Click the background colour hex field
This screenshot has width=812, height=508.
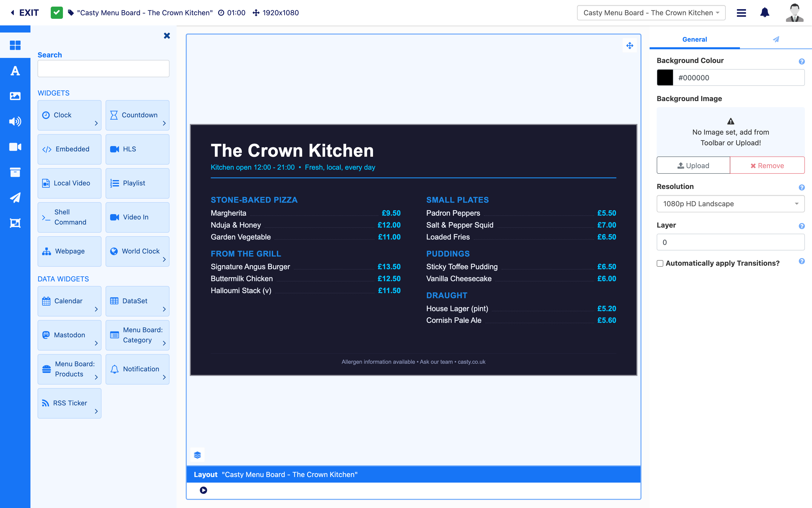click(x=739, y=78)
